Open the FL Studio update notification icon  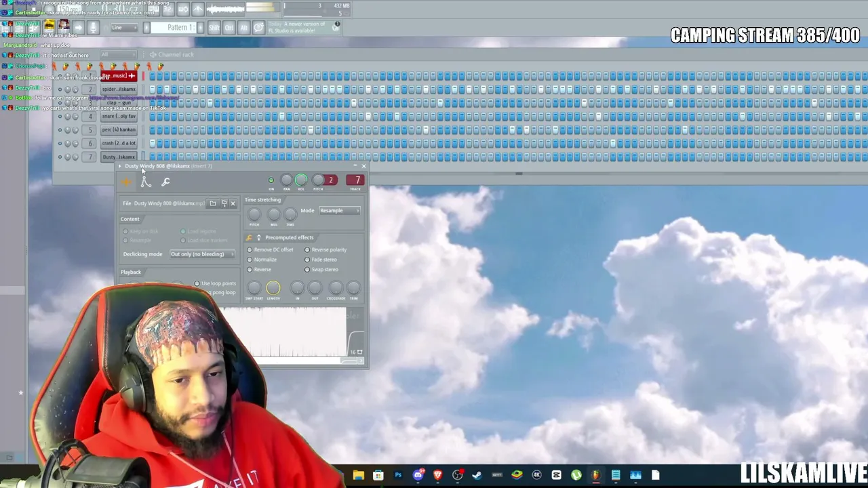336,26
